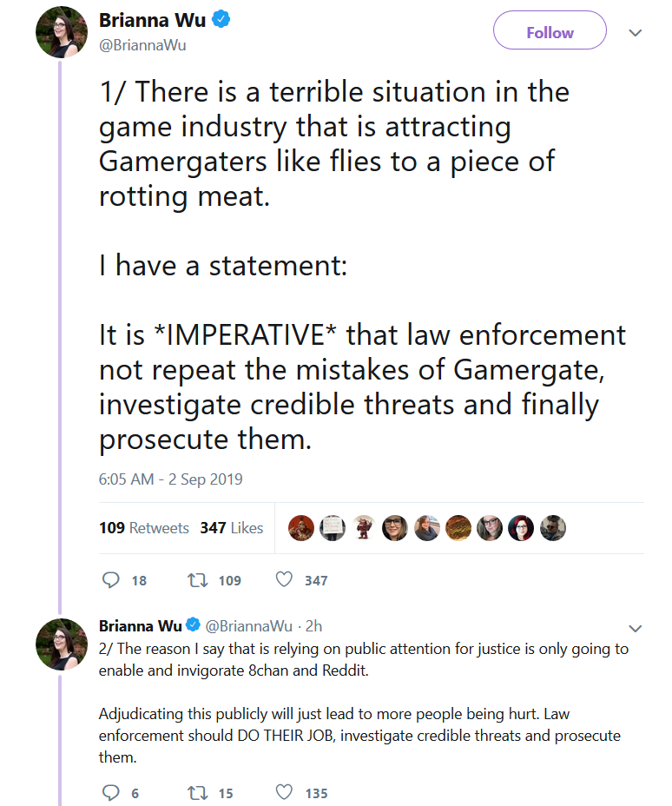Expand the second tweet's options chevron

tap(636, 628)
